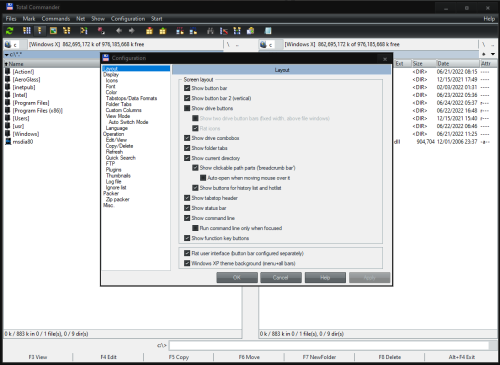Click left panel root directory backslash button

tap(228, 44)
